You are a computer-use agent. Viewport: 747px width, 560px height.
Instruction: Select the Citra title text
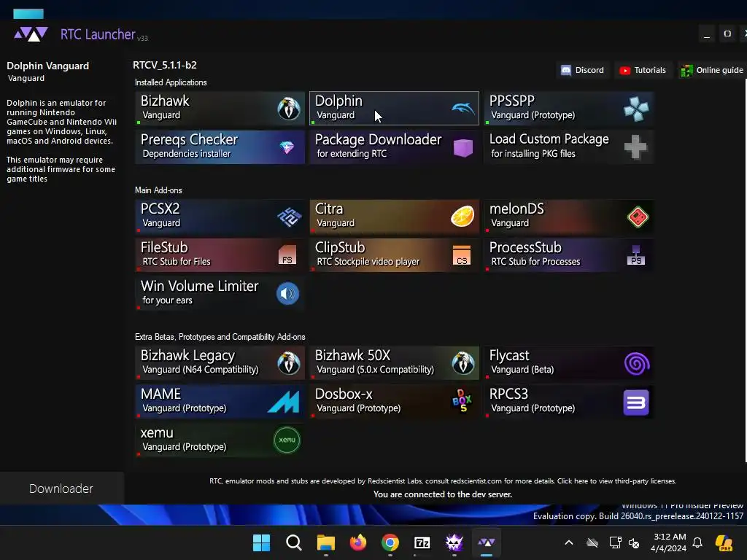329,209
